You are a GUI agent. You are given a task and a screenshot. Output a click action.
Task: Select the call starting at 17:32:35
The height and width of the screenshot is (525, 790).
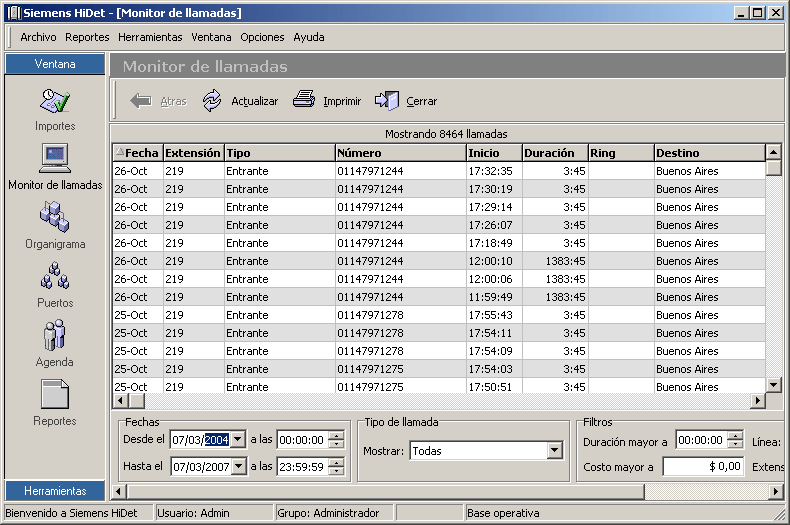coord(438,171)
